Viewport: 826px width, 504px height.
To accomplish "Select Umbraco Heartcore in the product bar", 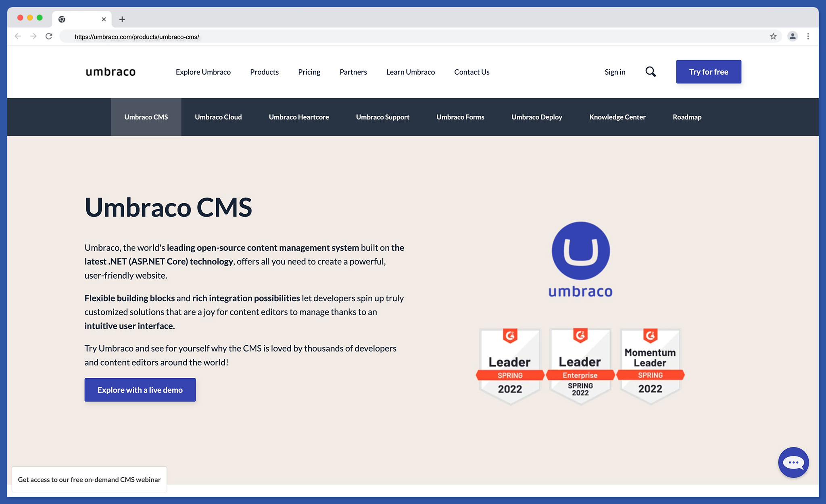I will tap(298, 117).
